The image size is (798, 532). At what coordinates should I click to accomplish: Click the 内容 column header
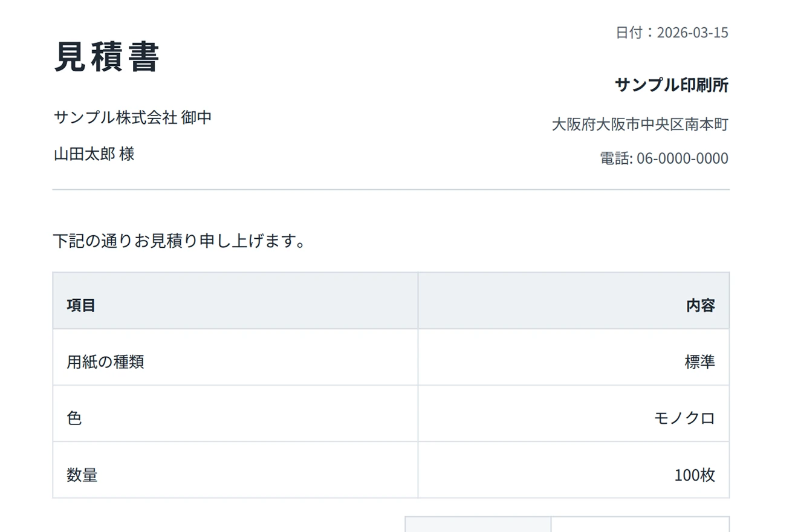[700, 305]
